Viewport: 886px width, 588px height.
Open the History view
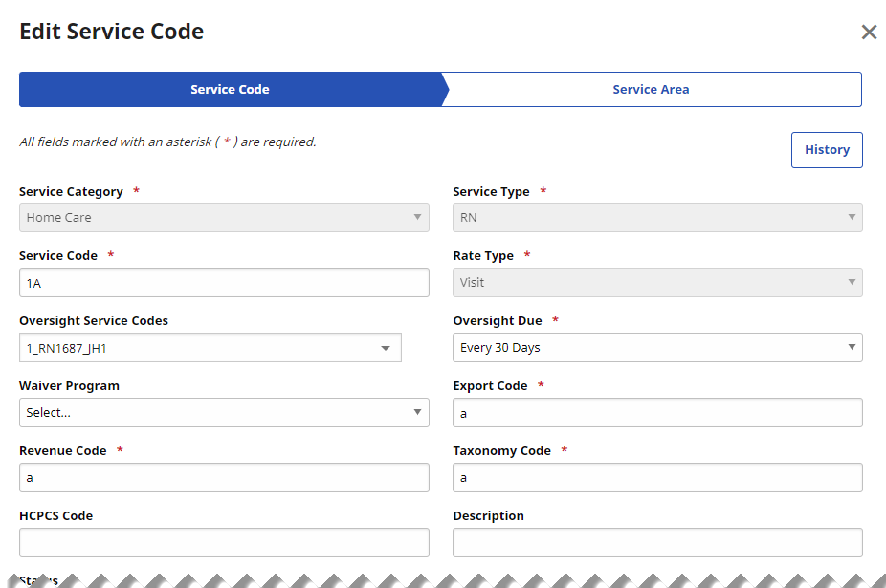click(x=827, y=150)
